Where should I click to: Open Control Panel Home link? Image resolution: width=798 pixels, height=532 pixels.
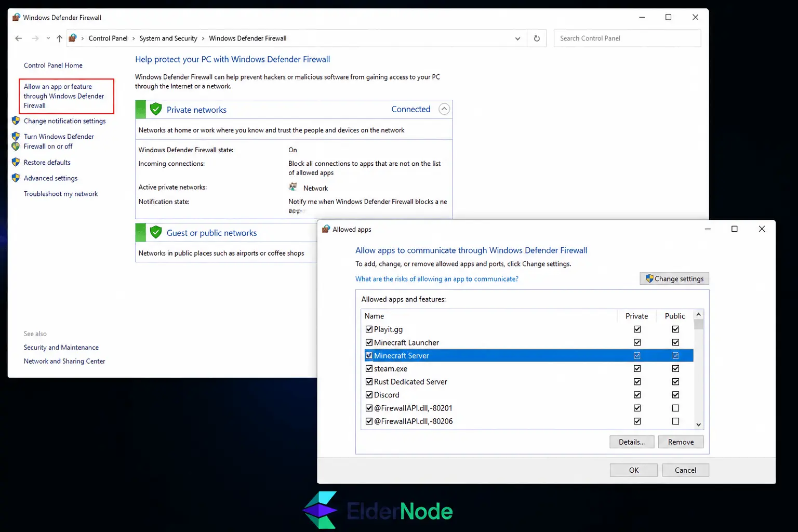[53, 65]
